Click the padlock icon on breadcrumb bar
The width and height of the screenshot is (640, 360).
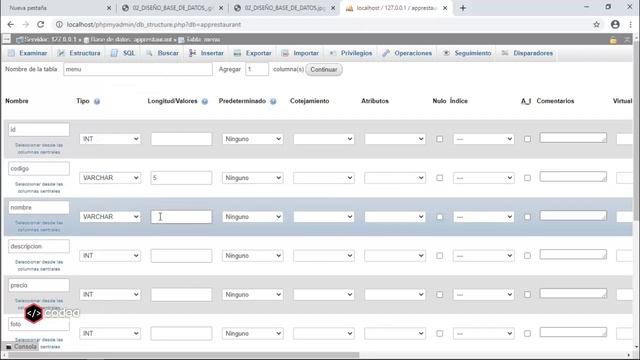click(613, 40)
